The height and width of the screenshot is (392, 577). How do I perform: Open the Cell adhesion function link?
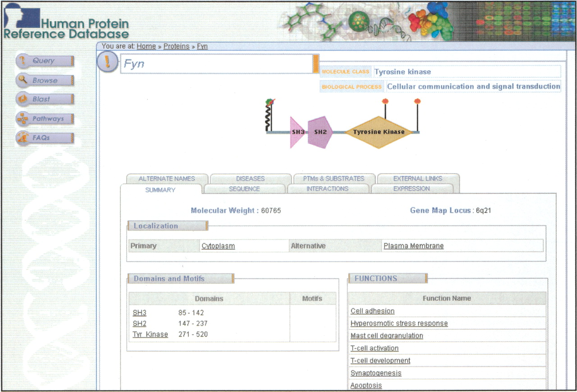pos(373,311)
